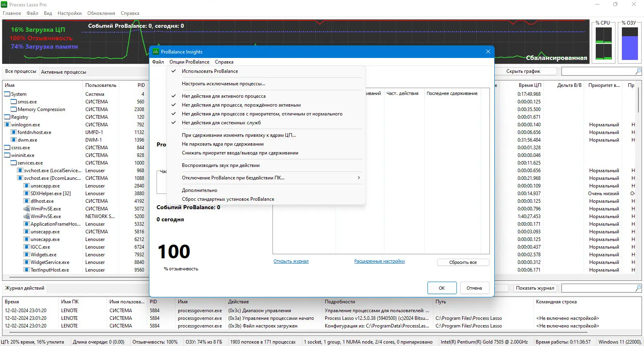This screenshot has width=644, height=346.
Task: Click the TextInputHost.exe process icon
Action: (27, 270)
